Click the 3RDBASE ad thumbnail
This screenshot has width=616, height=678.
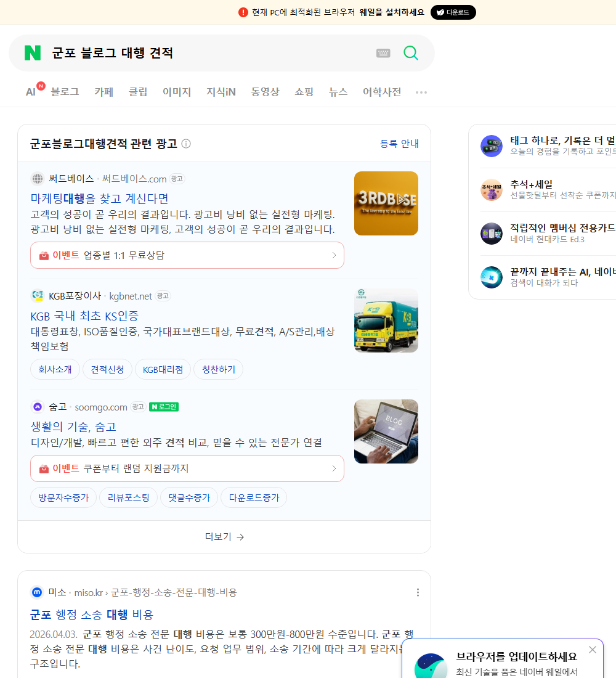pyautogui.click(x=386, y=203)
